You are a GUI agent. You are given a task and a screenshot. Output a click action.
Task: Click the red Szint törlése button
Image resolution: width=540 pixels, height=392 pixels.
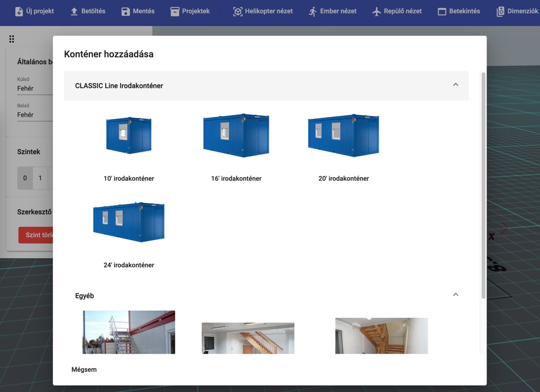[36, 235]
